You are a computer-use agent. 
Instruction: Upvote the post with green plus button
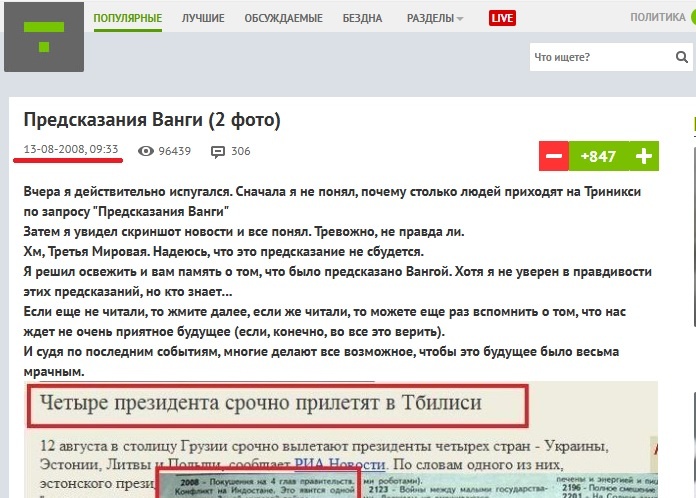point(644,156)
